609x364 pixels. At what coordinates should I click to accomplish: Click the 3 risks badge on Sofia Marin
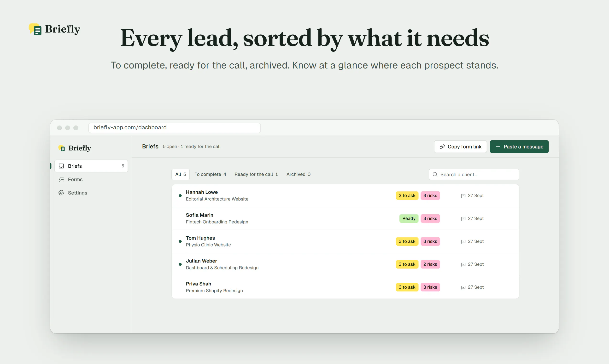pos(430,219)
